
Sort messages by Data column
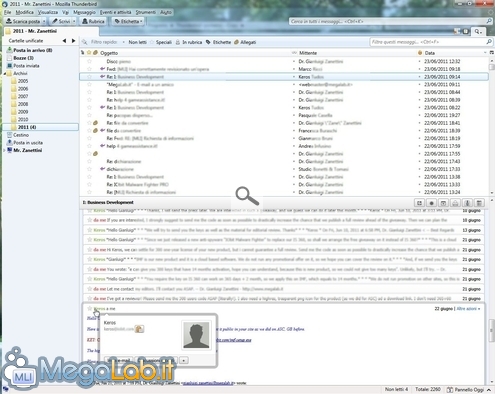click(453, 53)
